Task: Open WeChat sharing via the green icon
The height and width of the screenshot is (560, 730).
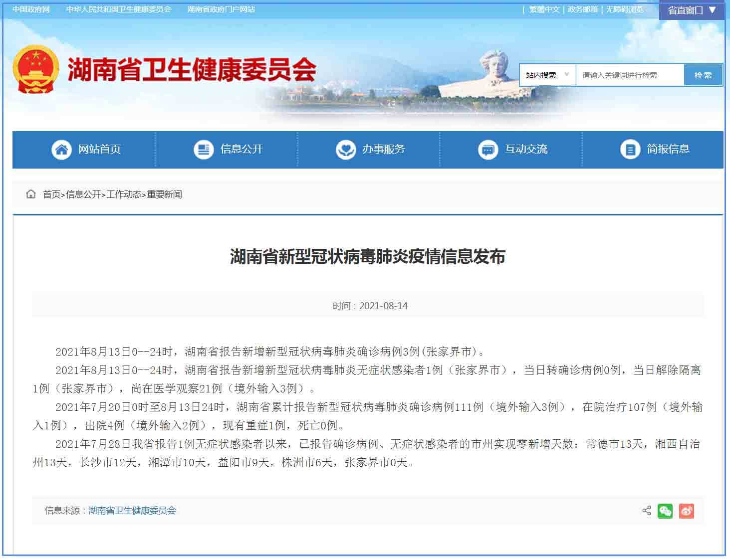Action: click(665, 511)
